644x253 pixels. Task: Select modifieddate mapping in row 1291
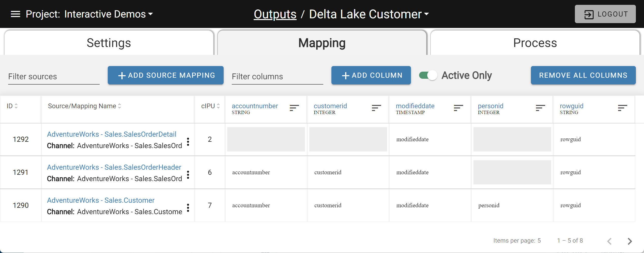coord(412,172)
